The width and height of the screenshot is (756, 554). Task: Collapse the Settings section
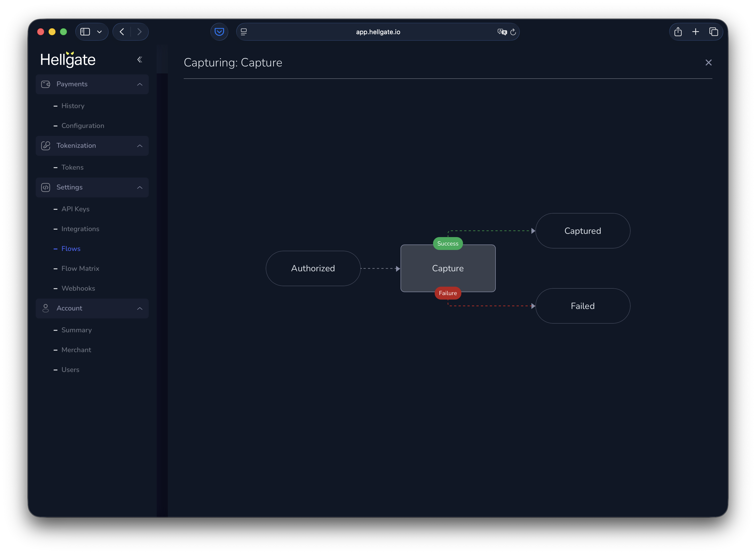point(140,187)
